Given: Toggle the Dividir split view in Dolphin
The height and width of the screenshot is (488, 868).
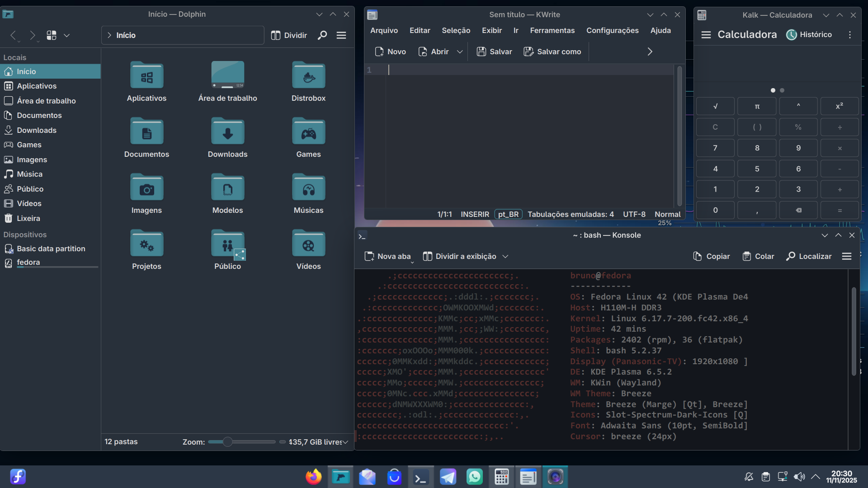Looking at the screenshot, I should 289,35.
